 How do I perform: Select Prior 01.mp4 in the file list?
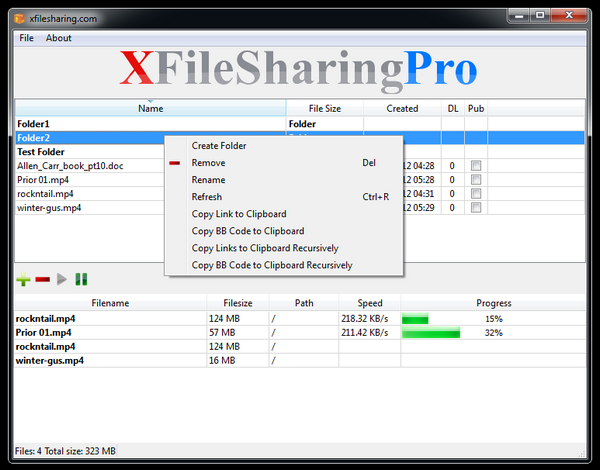(x=300, y=180)
